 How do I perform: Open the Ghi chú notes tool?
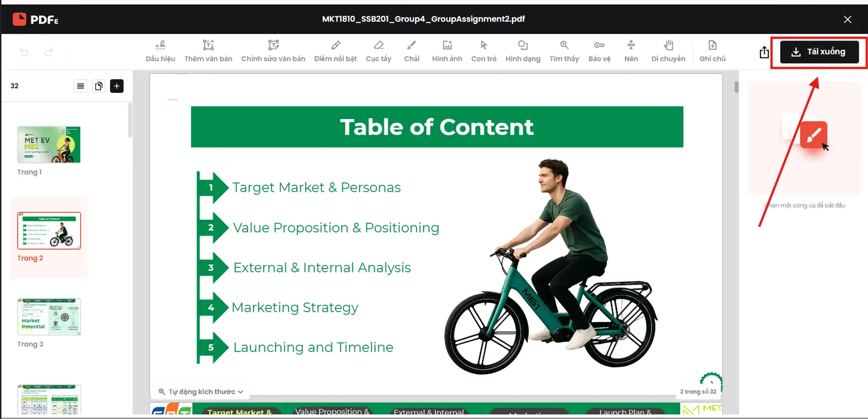(x=712, y=51)
